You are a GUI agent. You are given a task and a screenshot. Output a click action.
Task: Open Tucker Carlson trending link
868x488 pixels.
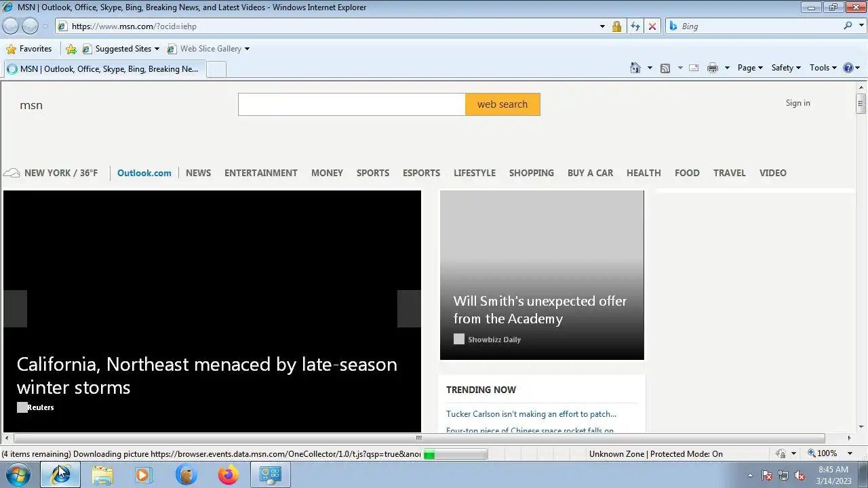[x=531, y=413]
